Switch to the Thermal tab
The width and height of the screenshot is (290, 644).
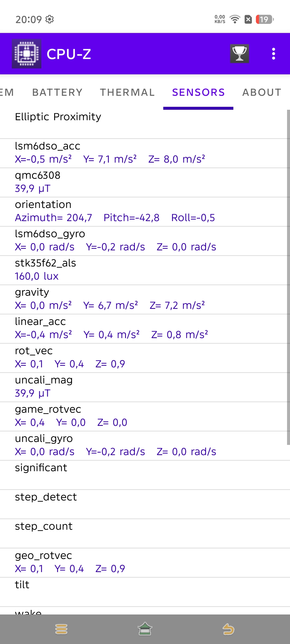coord(127,92)
